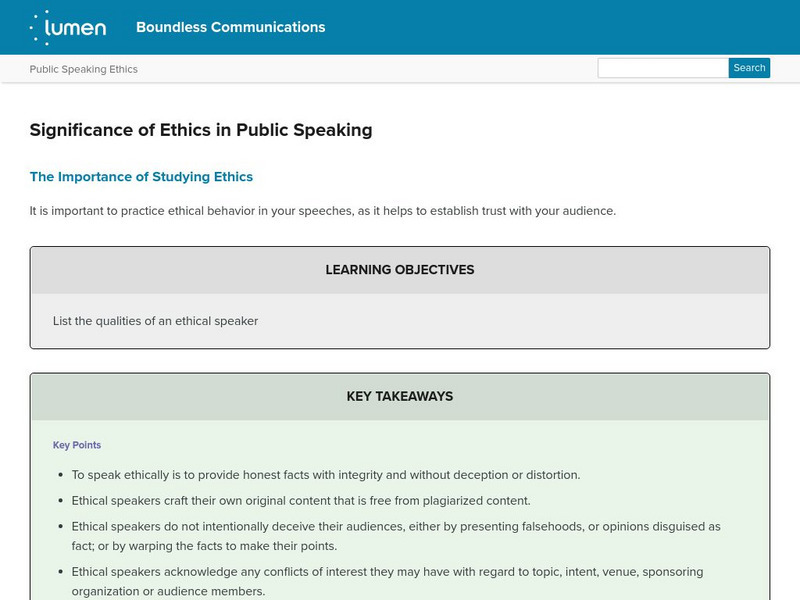Viewport: 800px width, 600px height.
Task: Select The Importance of Studying Ethics subheading
Action: (x=141, y=177)
